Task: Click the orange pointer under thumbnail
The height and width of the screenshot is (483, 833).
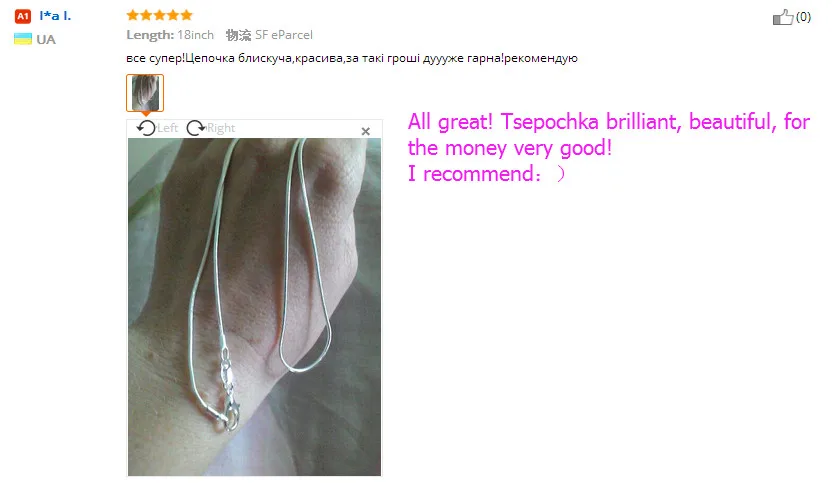Action: [145, 114]
